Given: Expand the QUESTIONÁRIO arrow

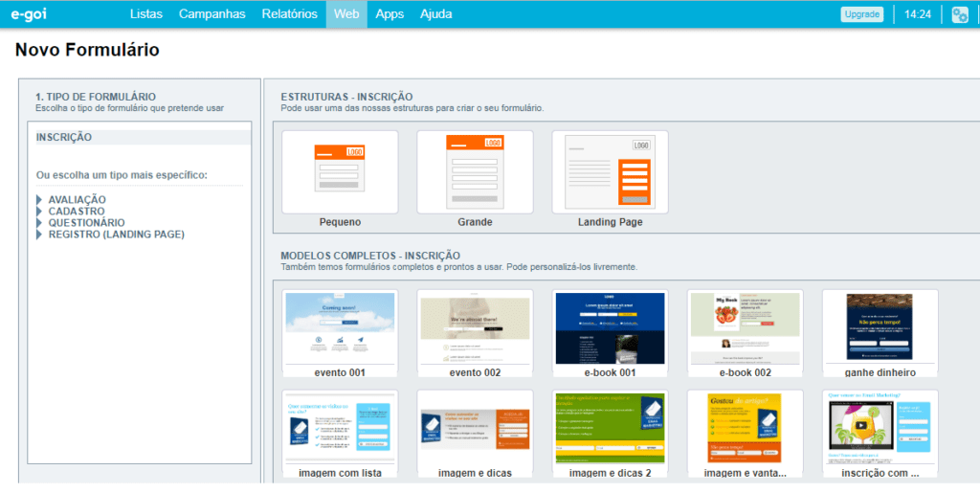Looking at the screenshot, I should [x=39, y=222].
